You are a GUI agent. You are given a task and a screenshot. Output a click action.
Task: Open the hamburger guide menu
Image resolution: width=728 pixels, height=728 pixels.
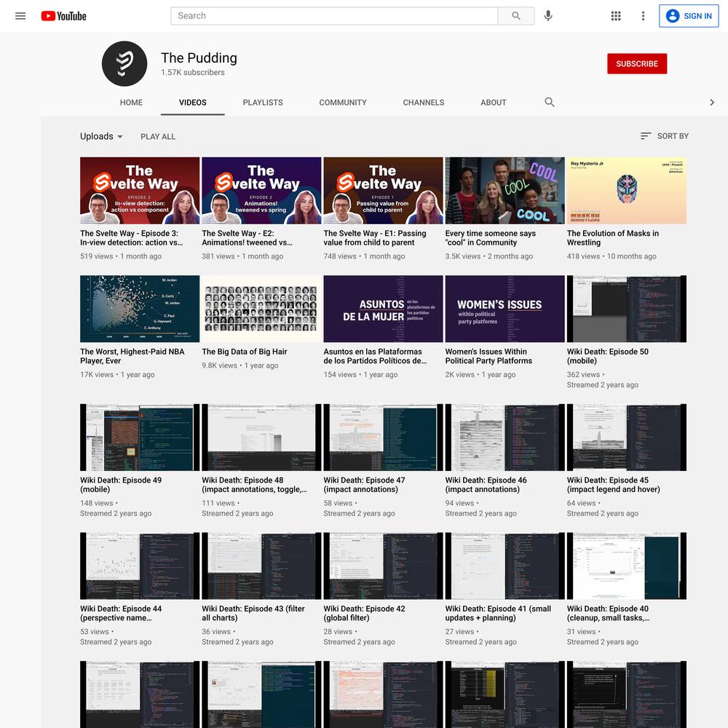(20, 16)
